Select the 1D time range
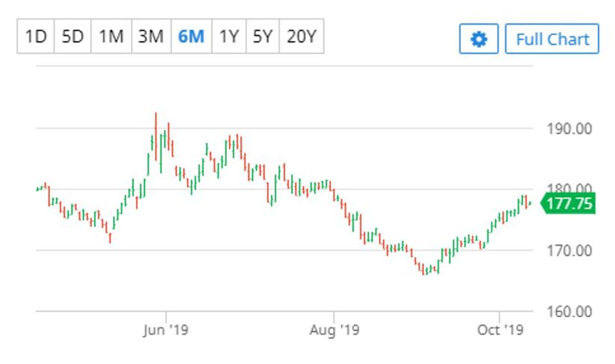 [x=36, y=36]
